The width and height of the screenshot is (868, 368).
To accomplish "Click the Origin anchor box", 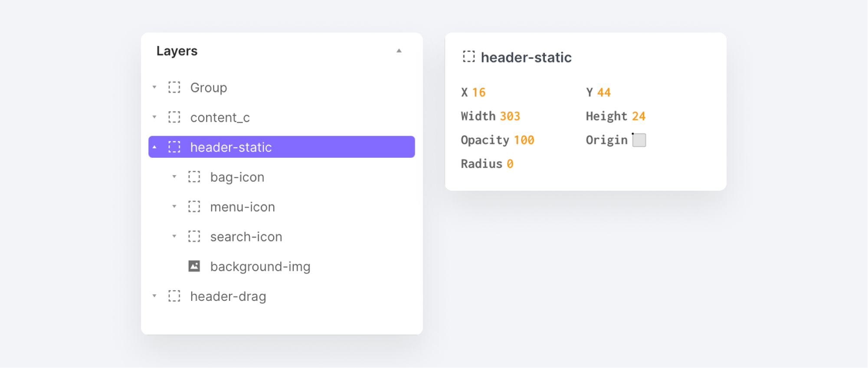I will 639,140.
